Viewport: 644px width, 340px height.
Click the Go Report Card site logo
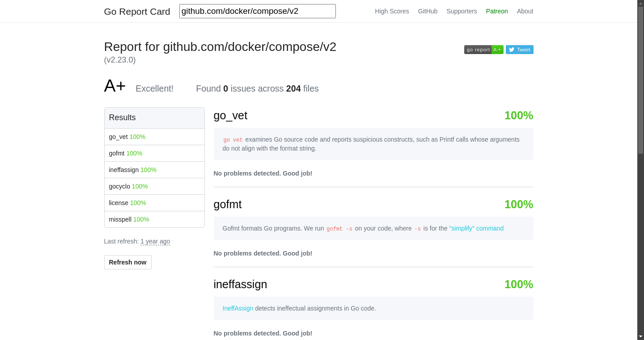point(137,12)
